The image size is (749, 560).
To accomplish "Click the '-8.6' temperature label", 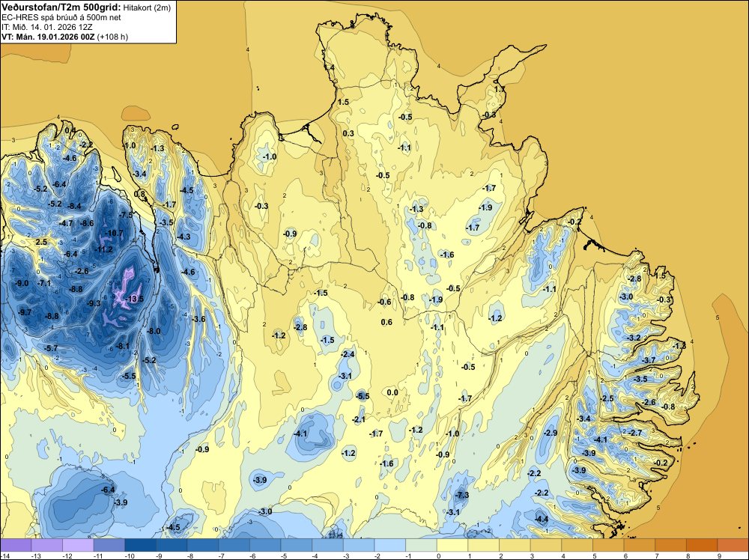I will (87, 223).
